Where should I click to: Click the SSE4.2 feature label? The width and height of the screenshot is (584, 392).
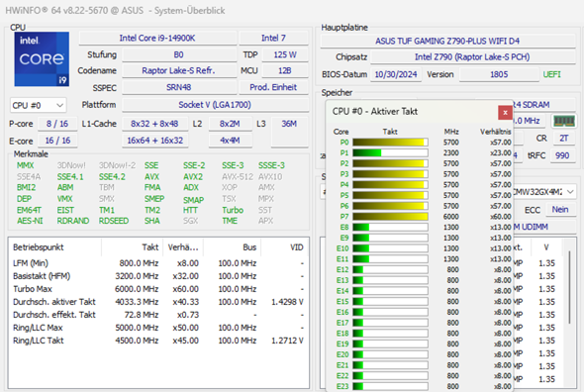pos(112,176)
